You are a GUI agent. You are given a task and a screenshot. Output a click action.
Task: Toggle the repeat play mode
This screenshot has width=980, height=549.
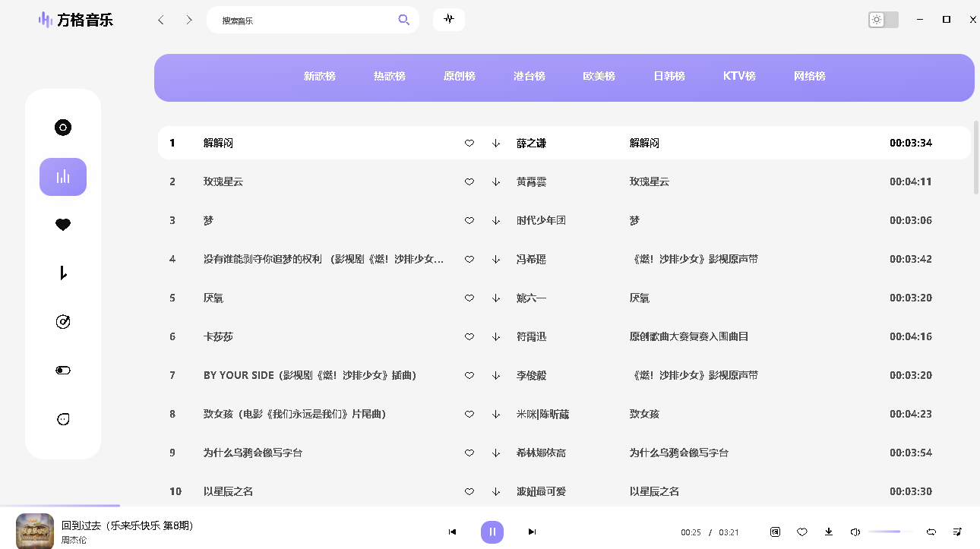[931, 532]
